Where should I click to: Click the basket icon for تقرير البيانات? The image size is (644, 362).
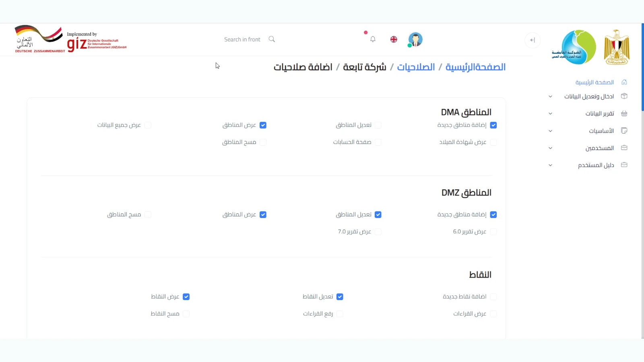click(x=624, y=113)
